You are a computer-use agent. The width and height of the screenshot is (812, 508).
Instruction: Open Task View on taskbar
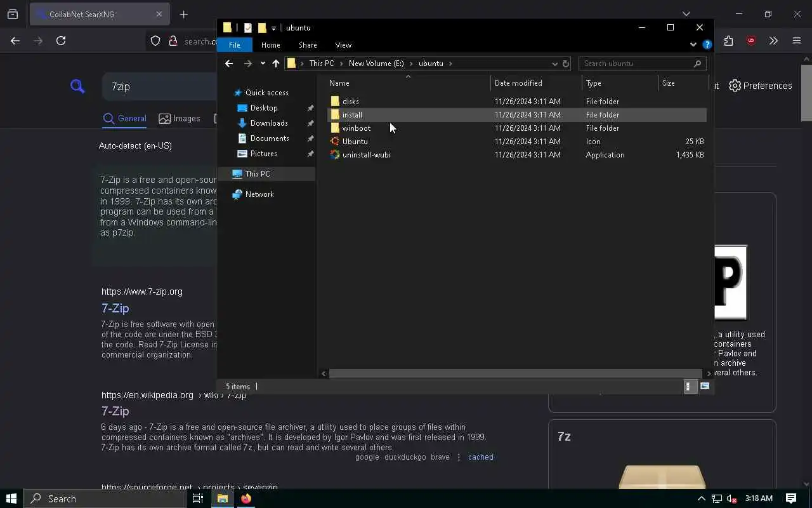(x=198, y=498)
